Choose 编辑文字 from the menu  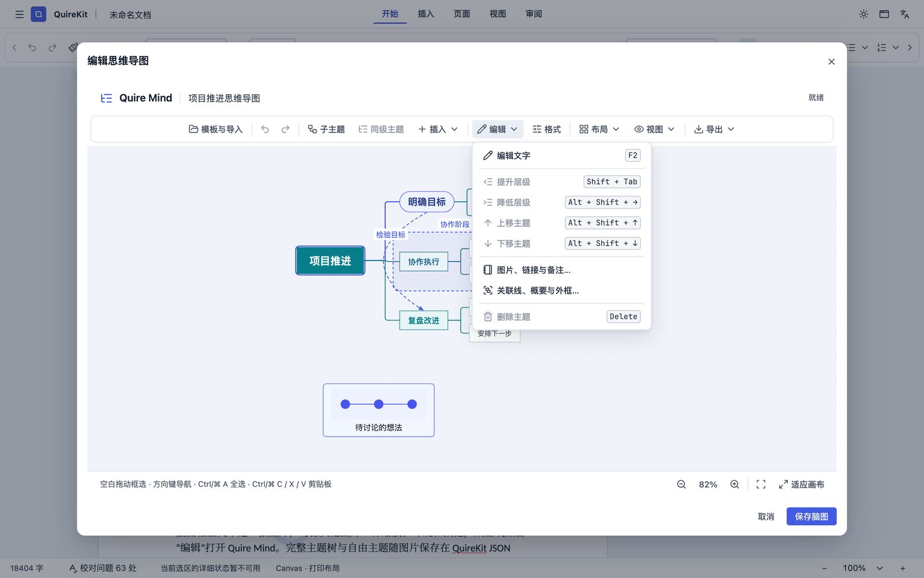click(x=561, y=155)
